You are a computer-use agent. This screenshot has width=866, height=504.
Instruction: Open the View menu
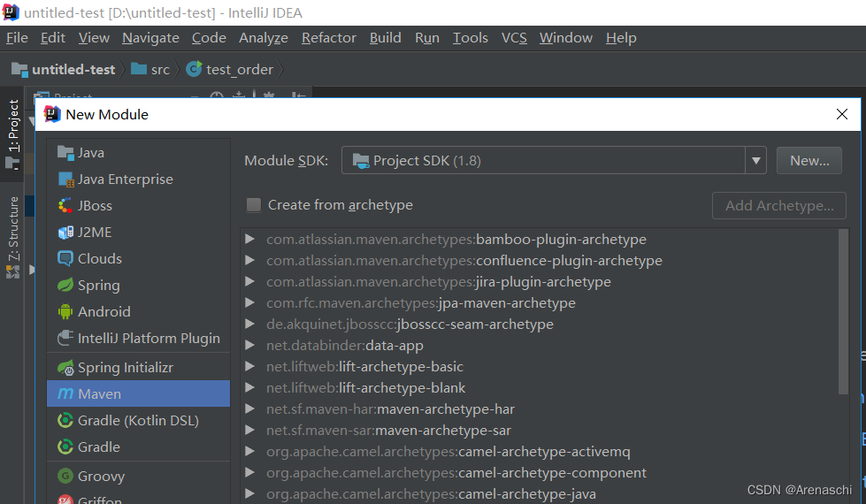point(94,38)
